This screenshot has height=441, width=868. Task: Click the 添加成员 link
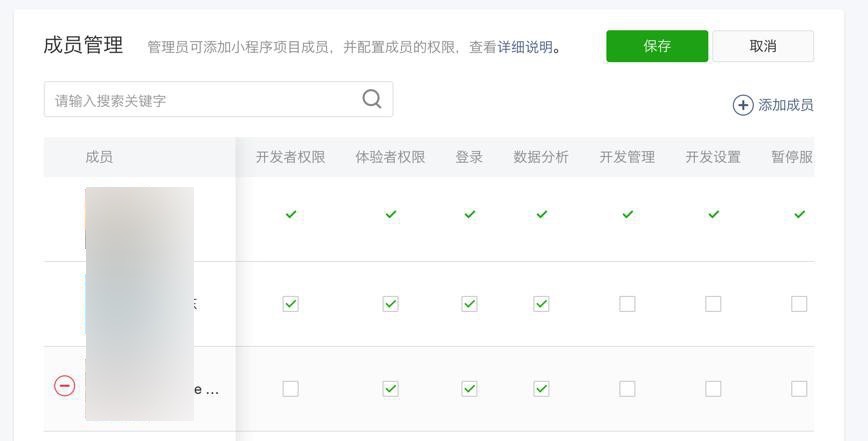pos(785,105)
